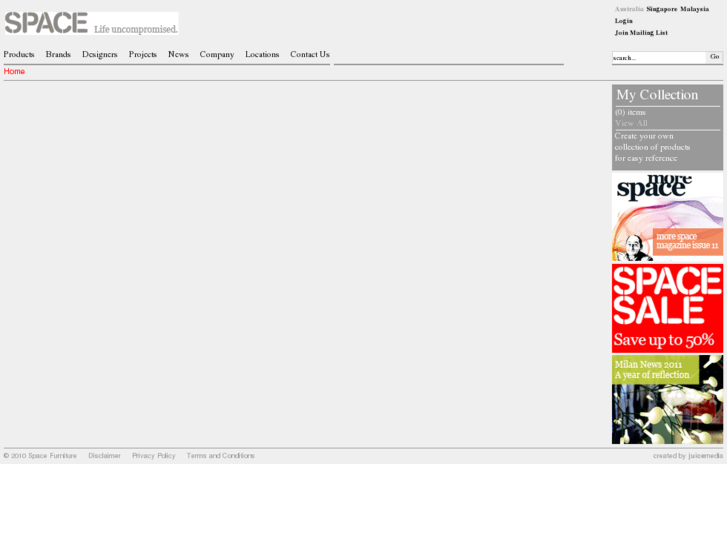This screenshot has width=727, height=545.
Task: Click Join Mailing List
Action: [641, 32]
